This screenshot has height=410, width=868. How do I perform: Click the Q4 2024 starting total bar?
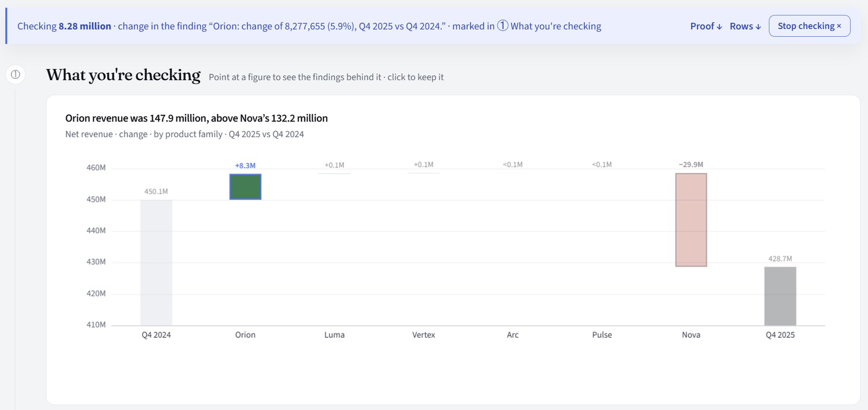pos(156,262)
